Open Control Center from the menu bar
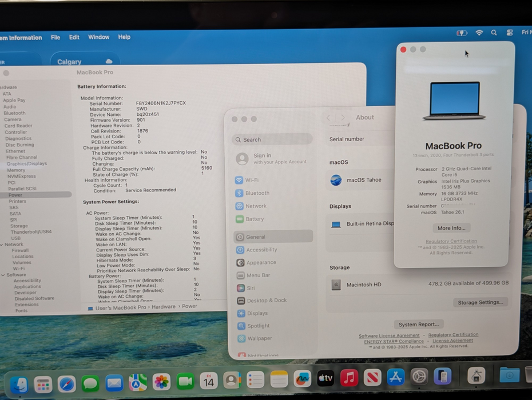532x400 pixels. tap(510, 33)
